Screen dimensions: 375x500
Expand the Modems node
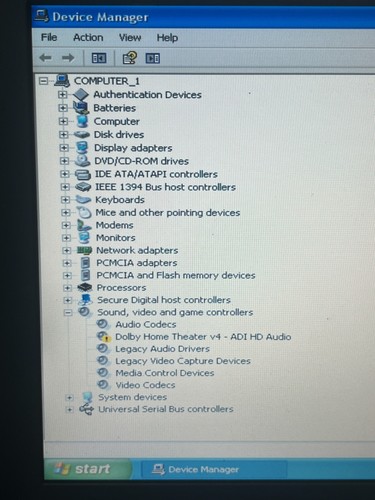click(x=66, y=225)
